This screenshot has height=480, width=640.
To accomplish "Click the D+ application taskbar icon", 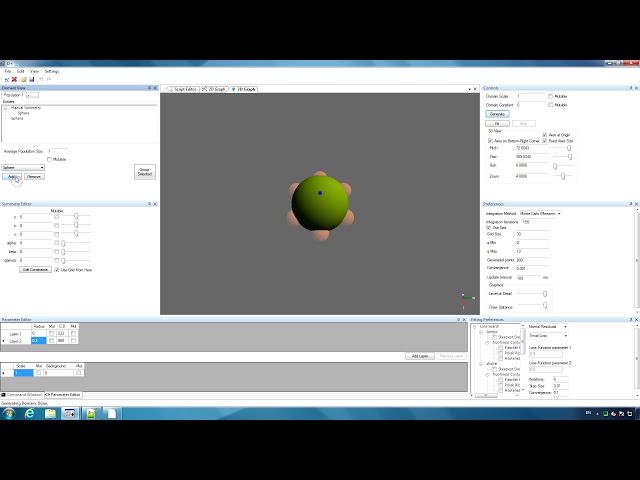I will (70, 413).
